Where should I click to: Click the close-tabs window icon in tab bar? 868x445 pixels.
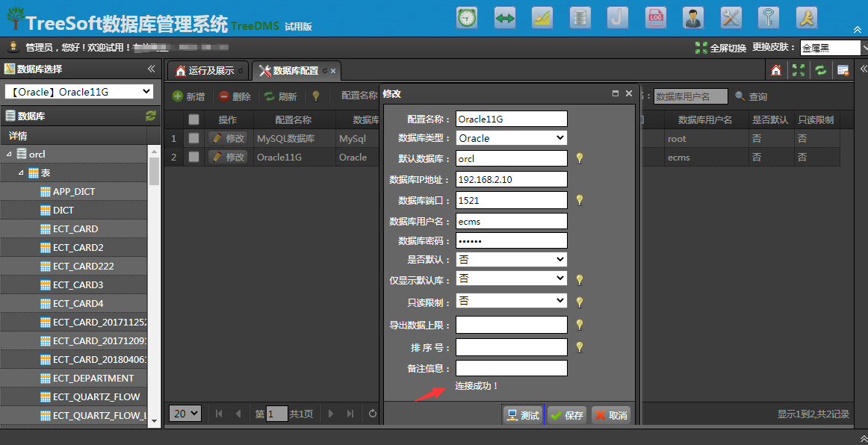pos(843,70)
